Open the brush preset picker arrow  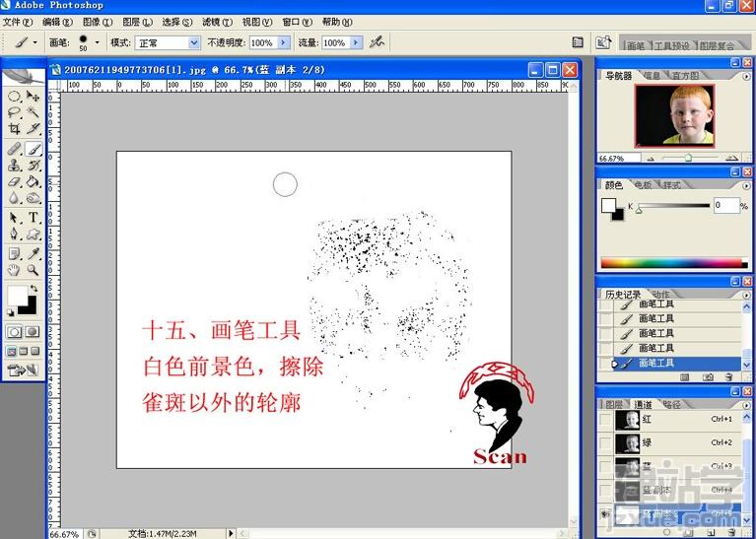click(x=97, y=42)
